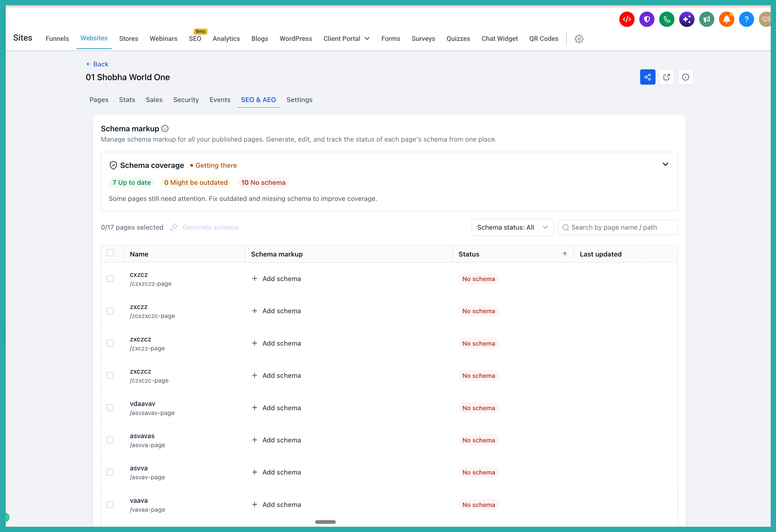Click the red code embed icon

(x=626, y=19)
